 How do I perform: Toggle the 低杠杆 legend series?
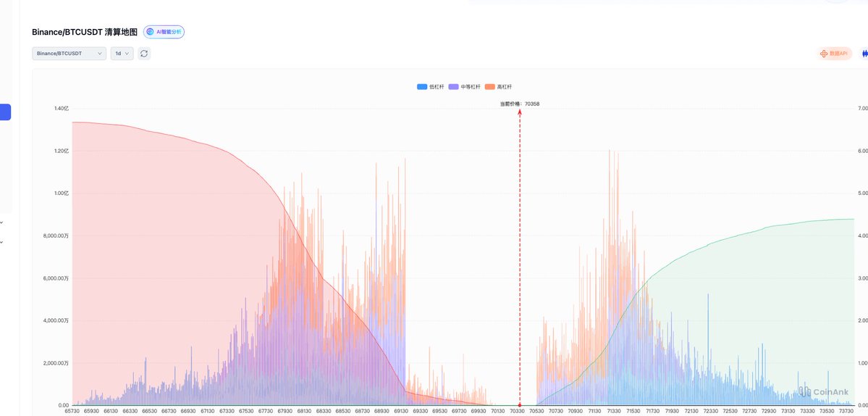tap(431, 87)
